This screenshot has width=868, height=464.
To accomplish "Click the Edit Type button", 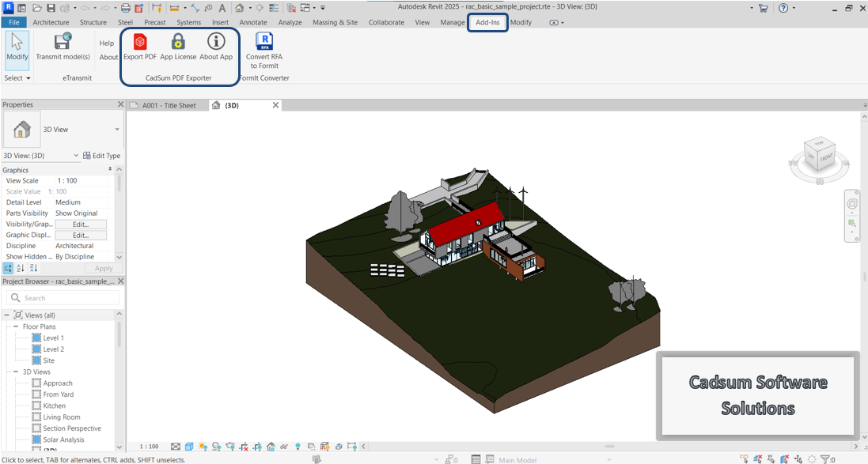I will [x=101, y=156].
